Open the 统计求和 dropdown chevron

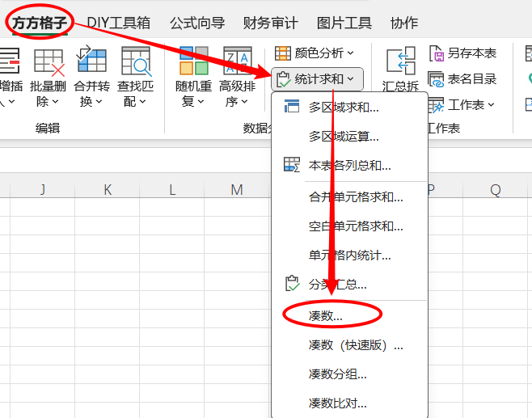pyautogui.click(x=350, y=79)
